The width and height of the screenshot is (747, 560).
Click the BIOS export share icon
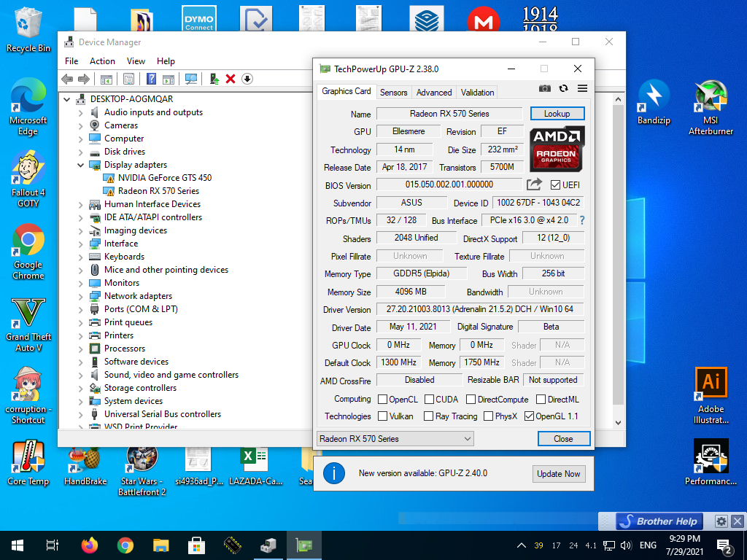[x=534, y=184]
